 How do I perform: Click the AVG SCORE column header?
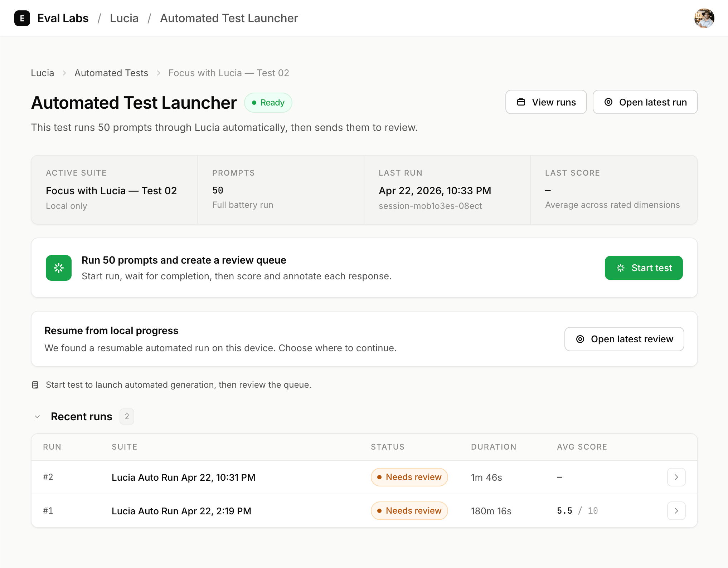tap(582, 447)
